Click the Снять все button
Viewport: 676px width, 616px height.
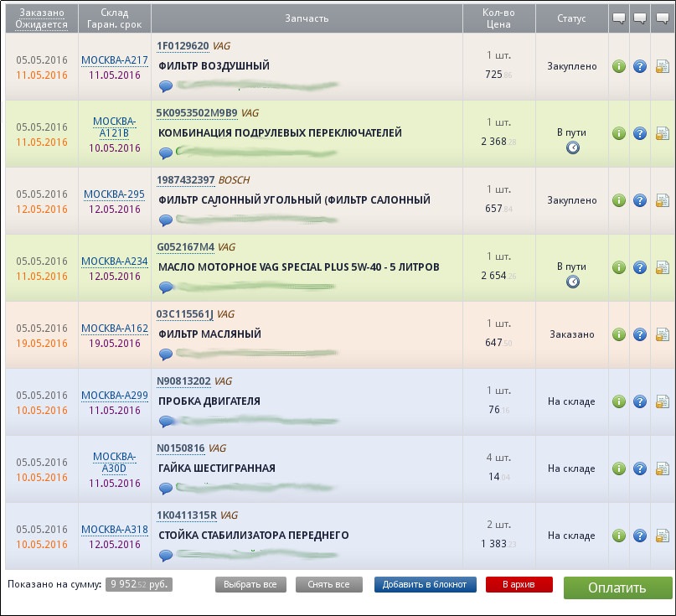[328, 584]
